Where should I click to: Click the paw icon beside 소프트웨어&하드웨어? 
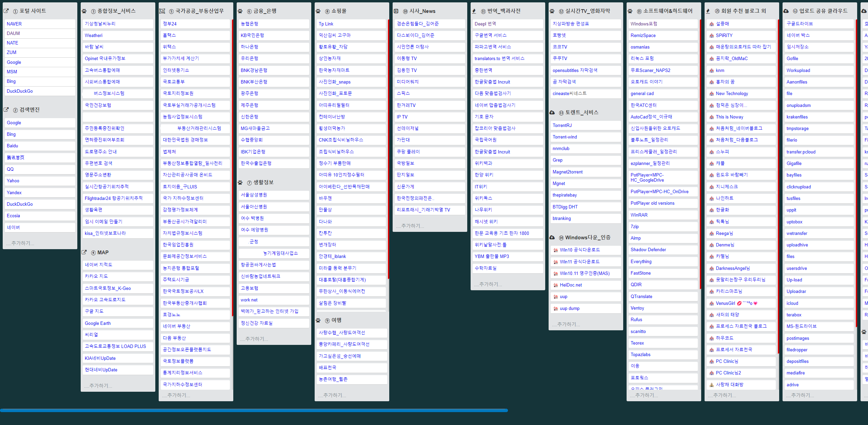pyautogui.click(x=630, y=11)
